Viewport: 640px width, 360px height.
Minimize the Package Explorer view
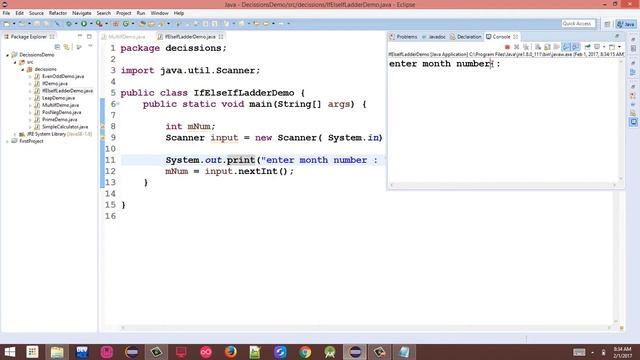[80, 36]
